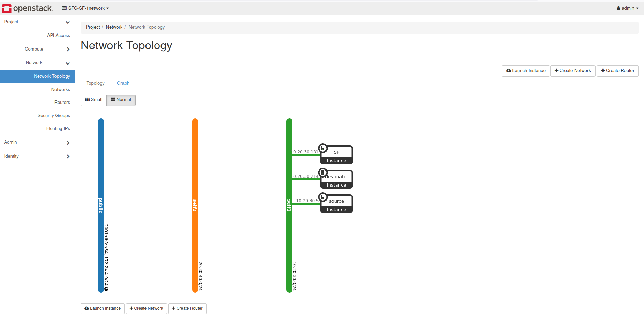Open Security Groups in the sidebar
This screenshot has width=644, height=324.
pos(54,116)
